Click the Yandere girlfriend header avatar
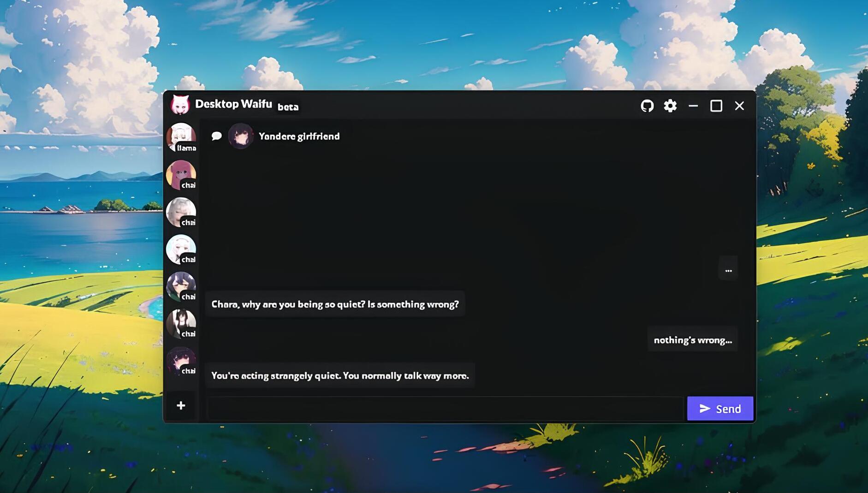Viewport: 868px width, 493px height. pyautogui.click(x=241, y=136)
